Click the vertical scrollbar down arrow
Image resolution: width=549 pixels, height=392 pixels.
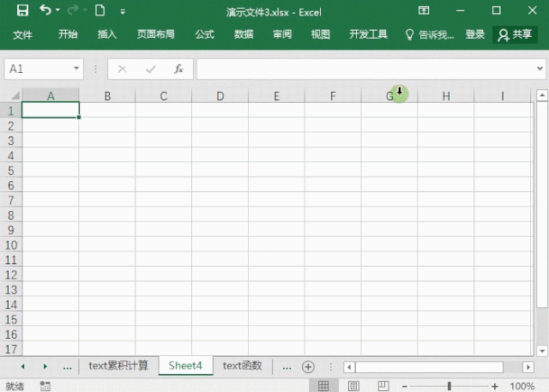tap(542, 350)
